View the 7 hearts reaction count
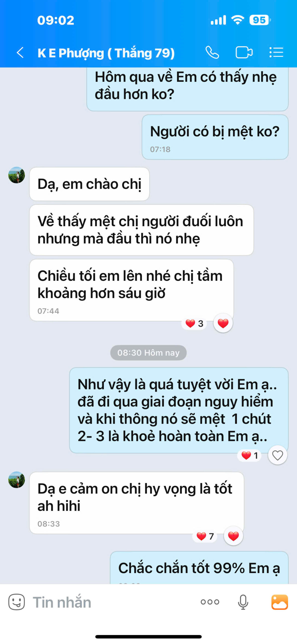 coord(205,536)
